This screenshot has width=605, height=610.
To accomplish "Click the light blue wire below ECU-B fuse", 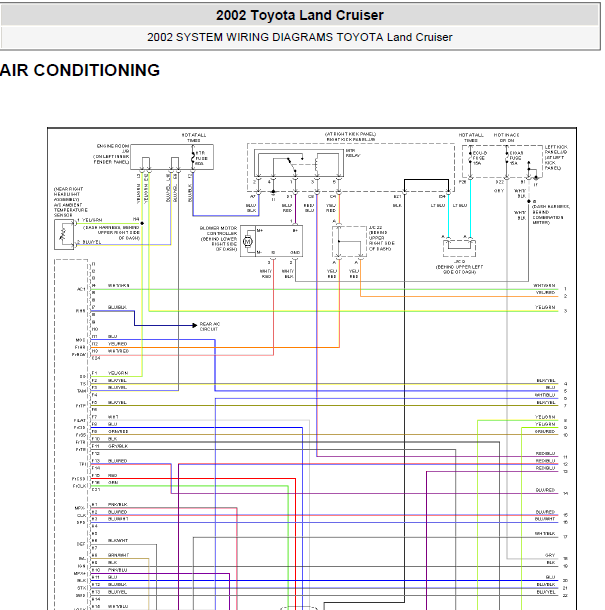I will pos(470,208).
